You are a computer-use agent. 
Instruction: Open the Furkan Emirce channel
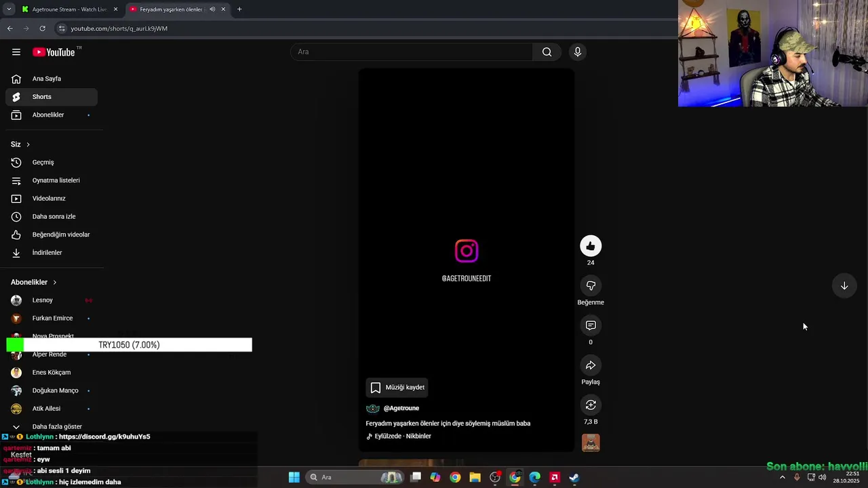(52, 319)
